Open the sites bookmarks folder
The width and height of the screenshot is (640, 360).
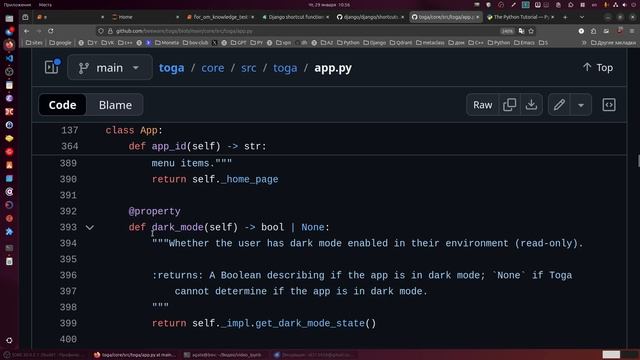click(34, 42)
